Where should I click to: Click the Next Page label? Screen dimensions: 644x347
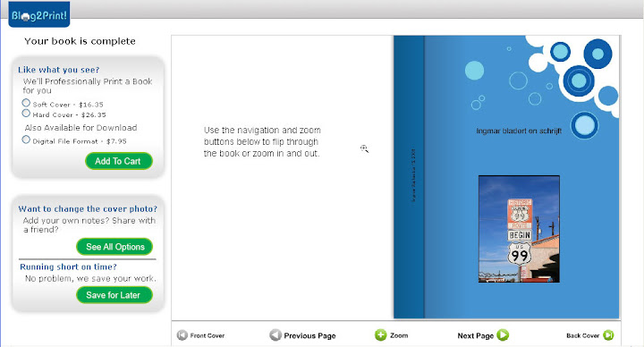pyautogui.click(x=476, y=335)
